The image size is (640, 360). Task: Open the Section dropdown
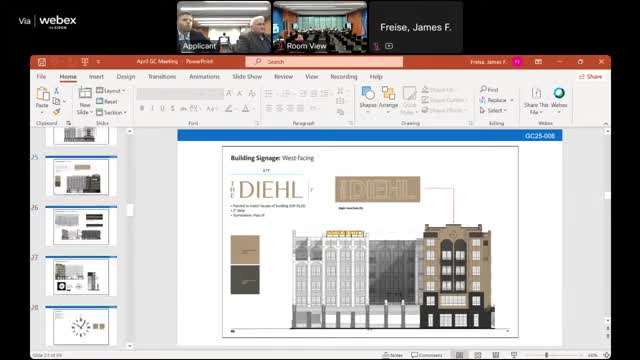(111, 112)
